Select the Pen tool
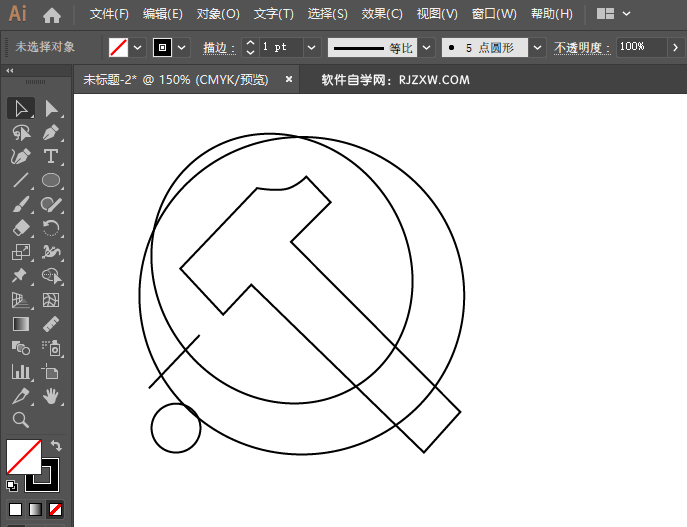The height and width of the screenshot is (527, 687). 51,132
